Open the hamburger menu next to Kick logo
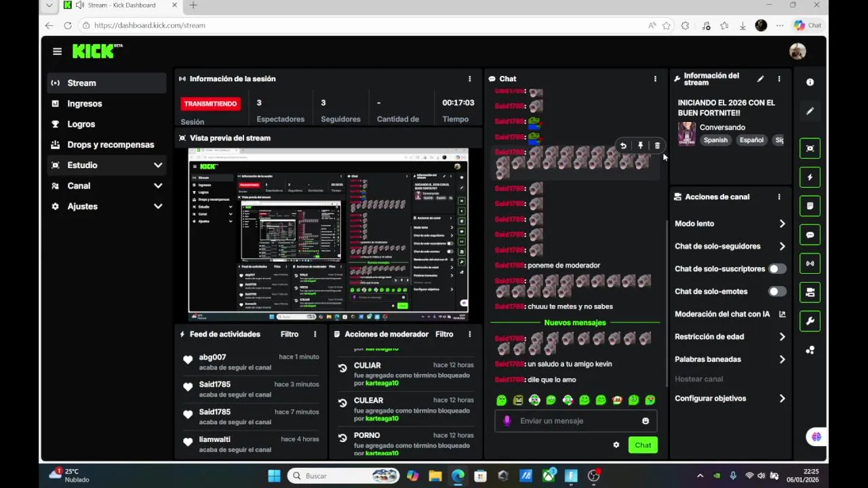868x488 pixels. coord(57,52)
